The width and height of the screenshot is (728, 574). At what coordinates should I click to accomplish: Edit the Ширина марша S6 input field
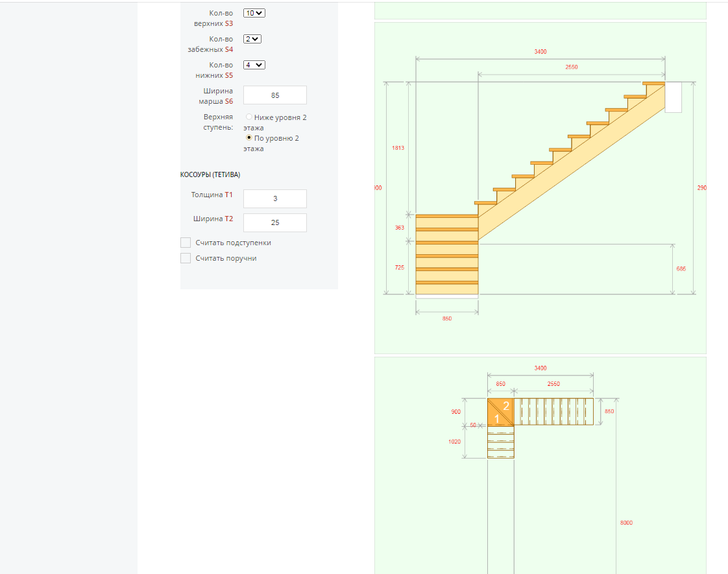275,95
